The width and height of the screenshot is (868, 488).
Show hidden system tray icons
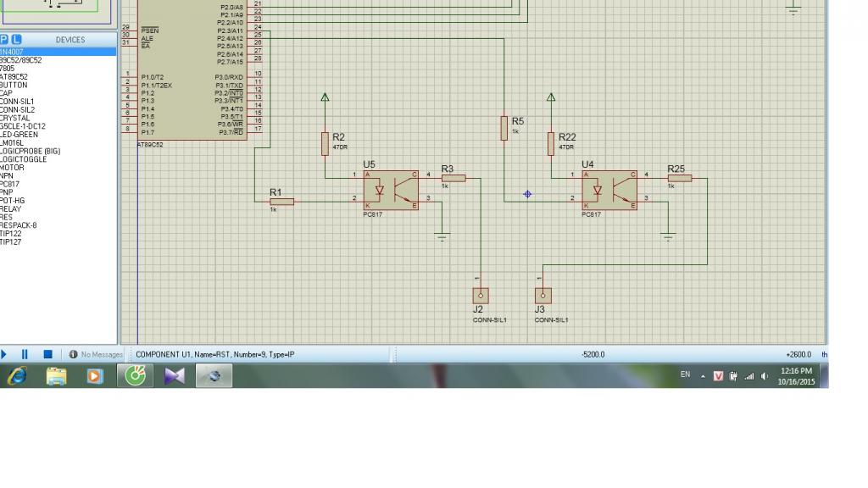tap(702, 376)
